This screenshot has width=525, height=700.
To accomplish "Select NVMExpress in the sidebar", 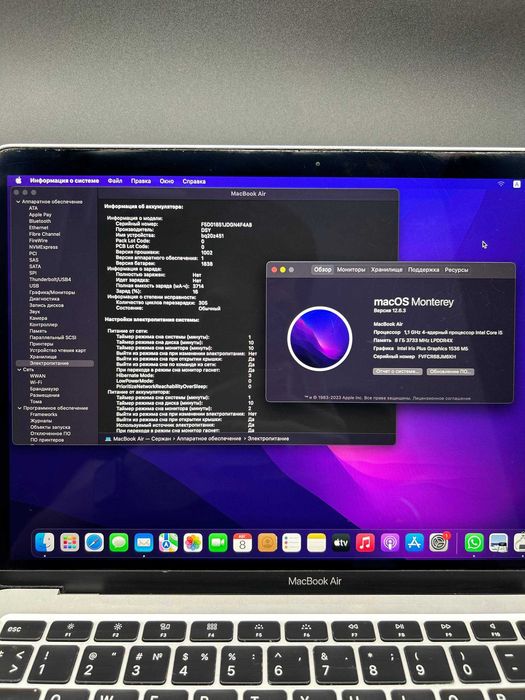I will pyautogui.click(x=43, y=247).
